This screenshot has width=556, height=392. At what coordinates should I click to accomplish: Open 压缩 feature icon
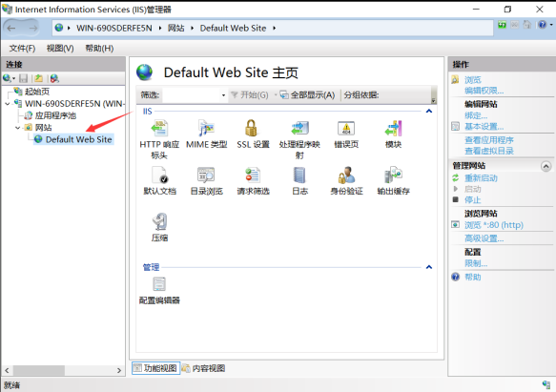pos(159,221)
